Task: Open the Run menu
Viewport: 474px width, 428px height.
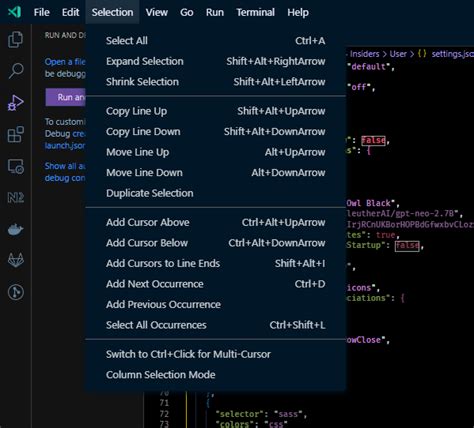Action: tap(215, 12)
